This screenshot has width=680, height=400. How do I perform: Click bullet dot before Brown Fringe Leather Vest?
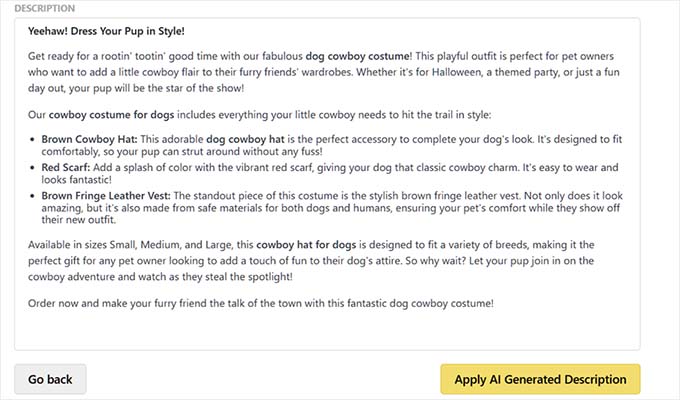pos(33,196)
